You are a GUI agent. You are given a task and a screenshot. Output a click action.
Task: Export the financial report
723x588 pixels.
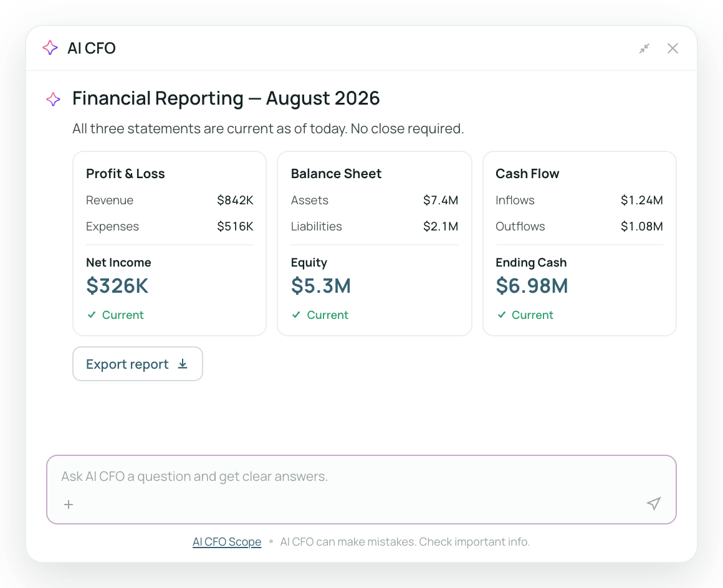point(137,364)
